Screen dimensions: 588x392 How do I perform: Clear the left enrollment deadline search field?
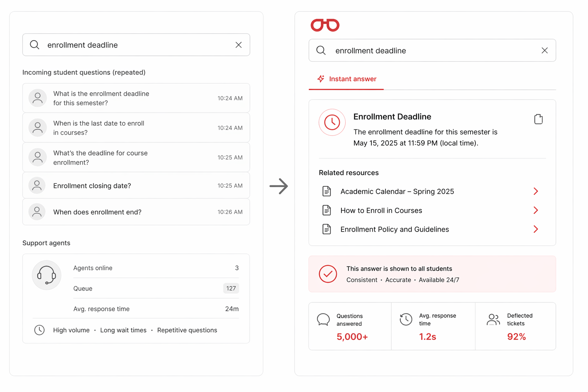point(238,45)
